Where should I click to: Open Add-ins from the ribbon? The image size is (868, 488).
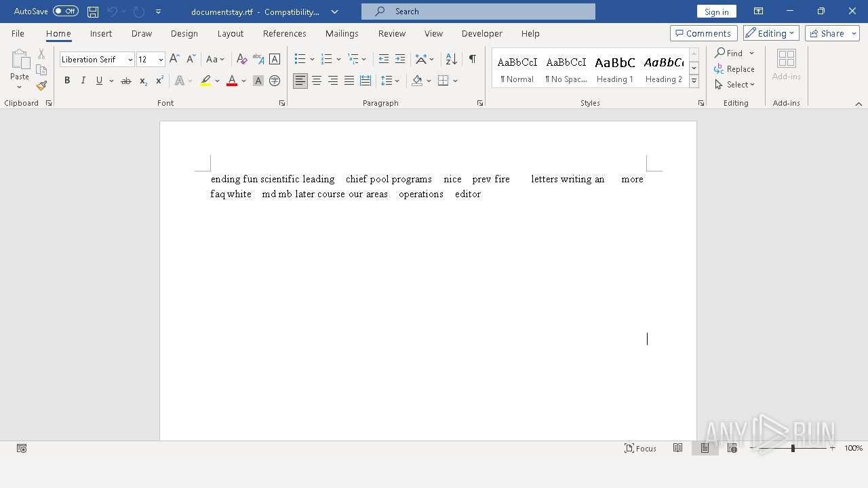click(x=787, y=65)
